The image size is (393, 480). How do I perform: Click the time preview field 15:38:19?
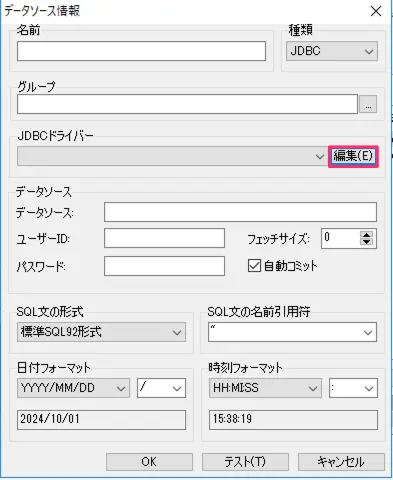293,420
